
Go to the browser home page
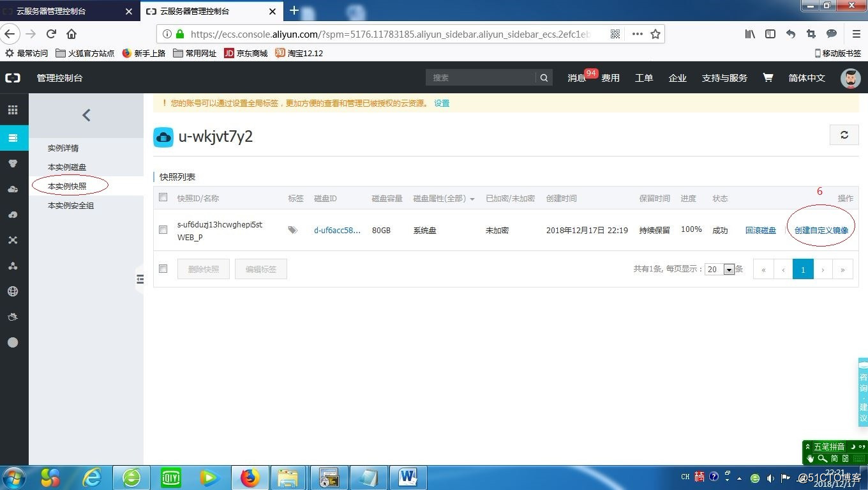pyautogui.click(x=71, y=34)
